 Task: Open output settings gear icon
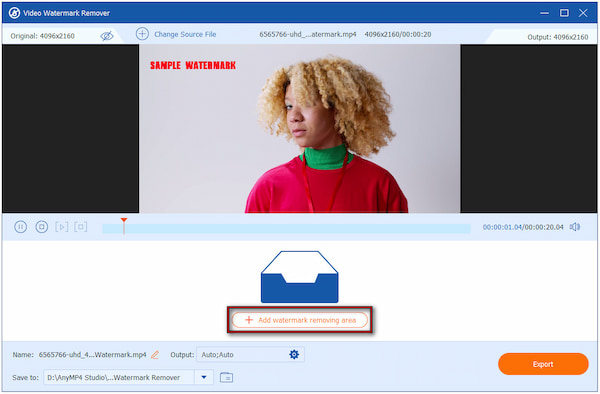click(294, 355)
